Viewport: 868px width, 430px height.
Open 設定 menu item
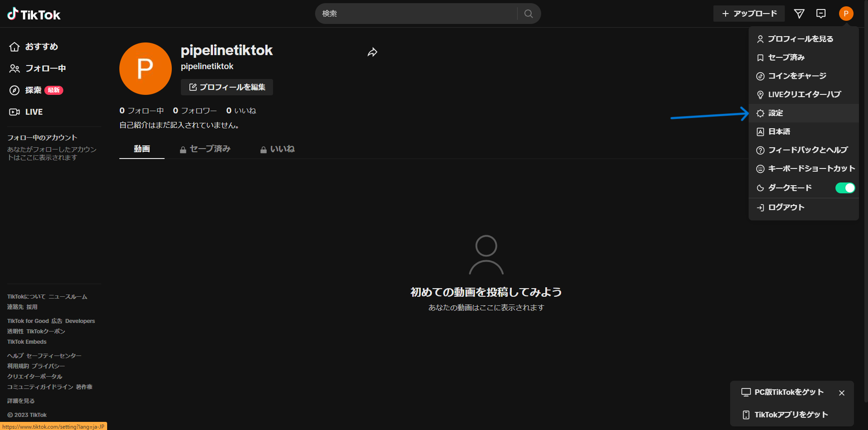[x=804, y=113]
